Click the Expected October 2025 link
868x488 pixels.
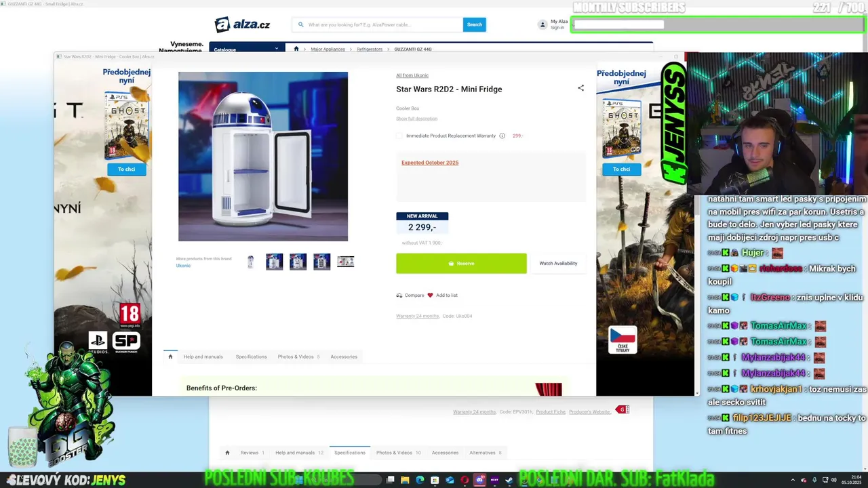(x=430, y=163)
